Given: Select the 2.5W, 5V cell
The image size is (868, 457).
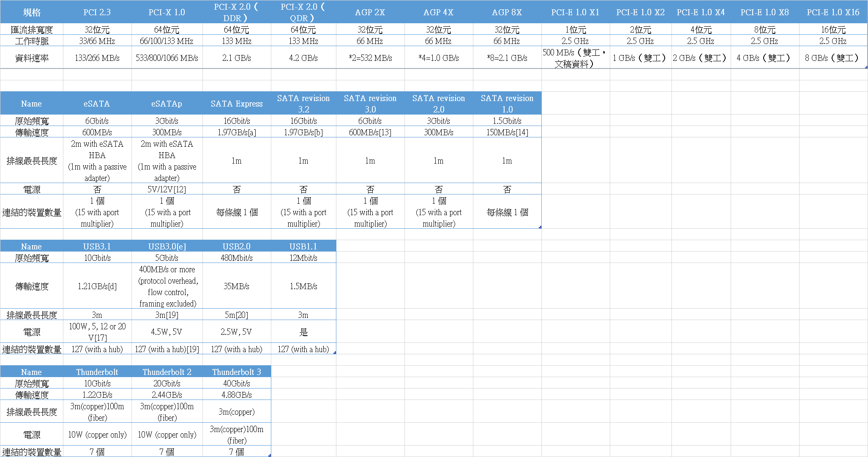Looking at the screenshot, I should (x=237, y=331).
